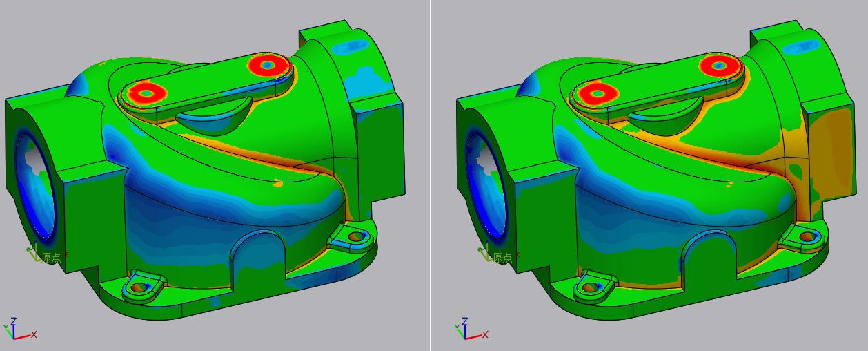
Task: Select right-side mounting lug hole on right model
Action: click(x=807, y=237)
